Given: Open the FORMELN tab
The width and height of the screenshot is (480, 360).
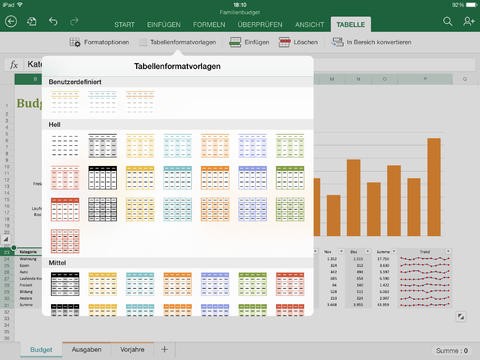Looking at the screenshot, I should point(209,25).
